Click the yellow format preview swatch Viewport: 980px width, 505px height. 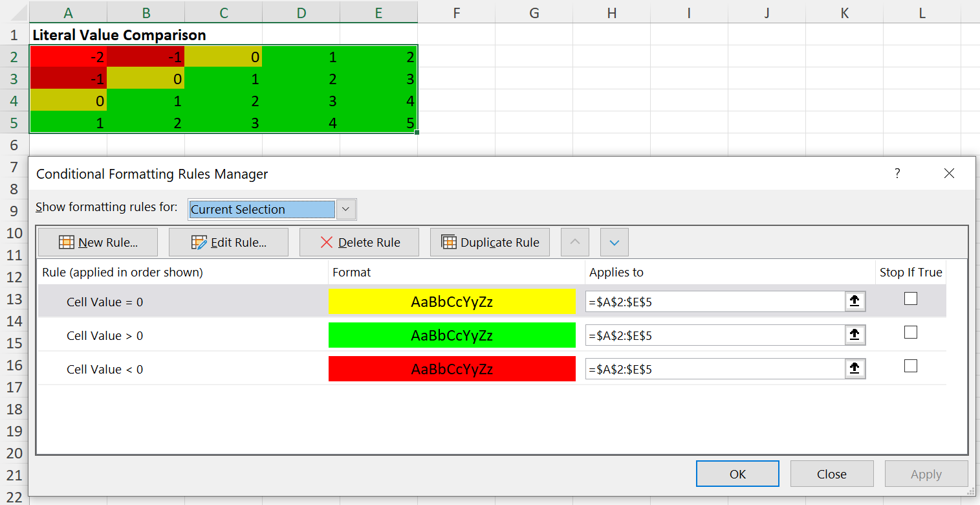click(x=452, y=301)
